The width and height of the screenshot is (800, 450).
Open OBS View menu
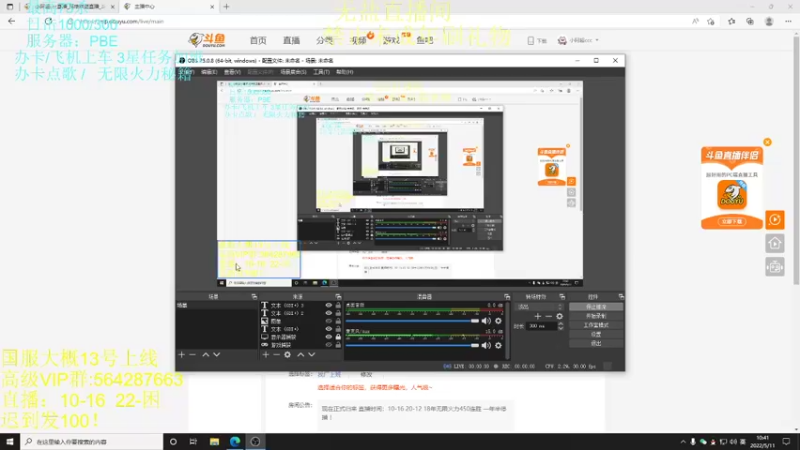232,72
